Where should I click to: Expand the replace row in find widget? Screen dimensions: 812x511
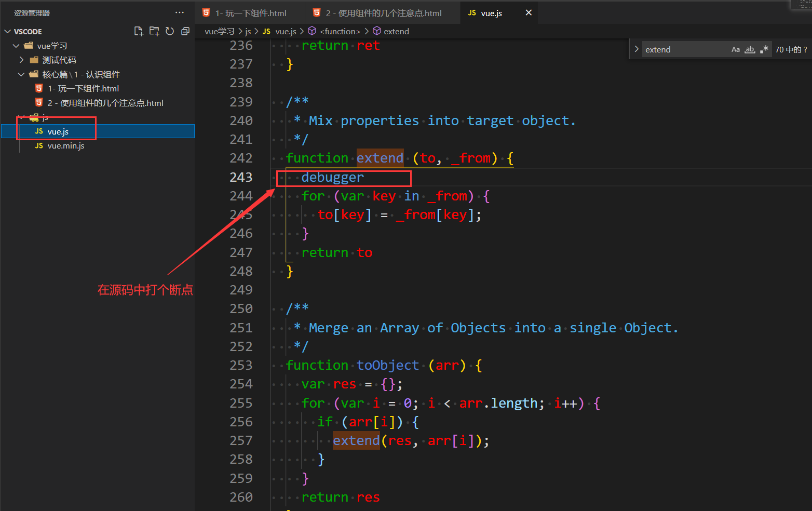click(x=636, y=49)
